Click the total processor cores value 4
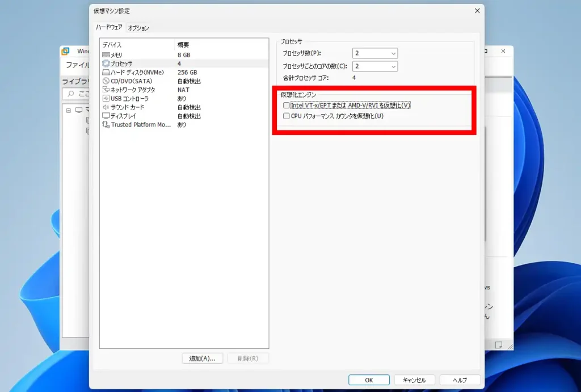581x392 pixels. tap(354, 78)
